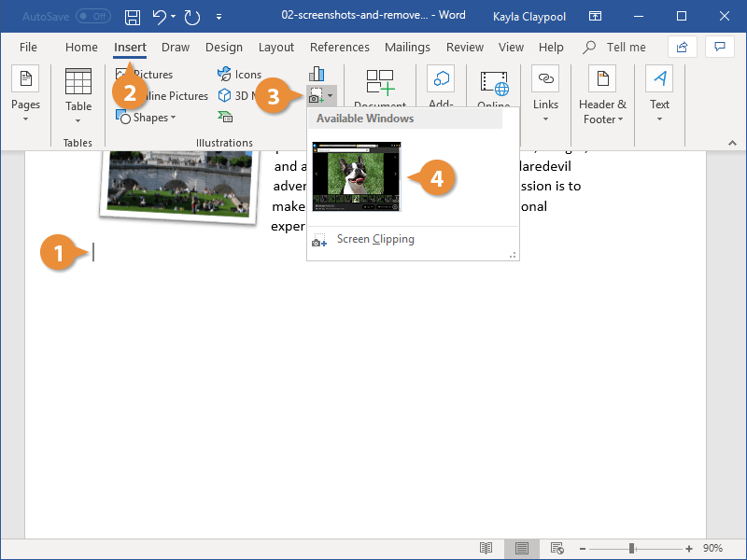Collapse the ribbon with the chevron
This screenshot has height=560, width=747.
tap(732, 143)
